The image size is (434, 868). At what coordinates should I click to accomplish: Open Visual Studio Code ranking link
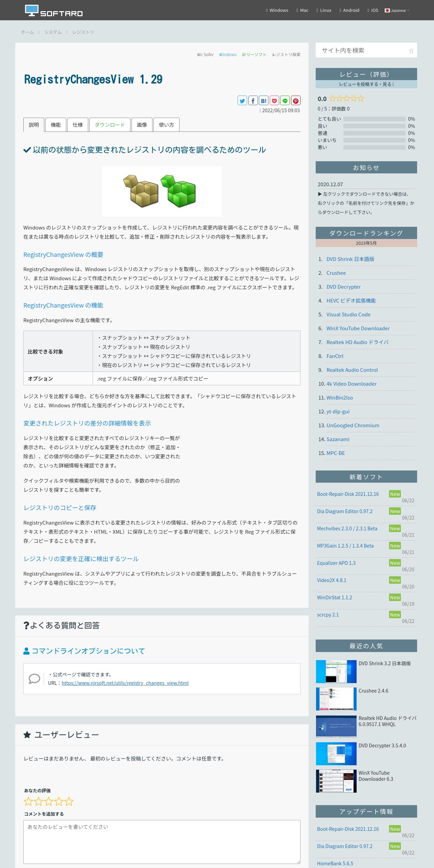(348, 314)
